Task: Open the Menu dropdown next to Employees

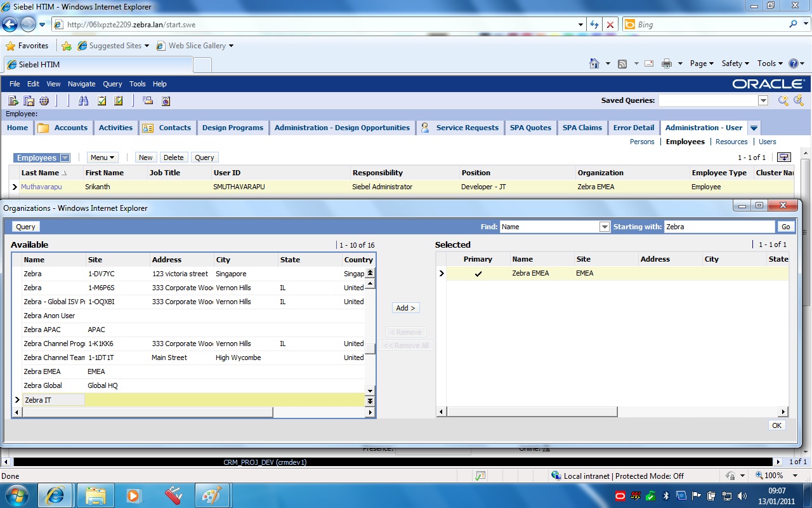Action: [102, 157]
